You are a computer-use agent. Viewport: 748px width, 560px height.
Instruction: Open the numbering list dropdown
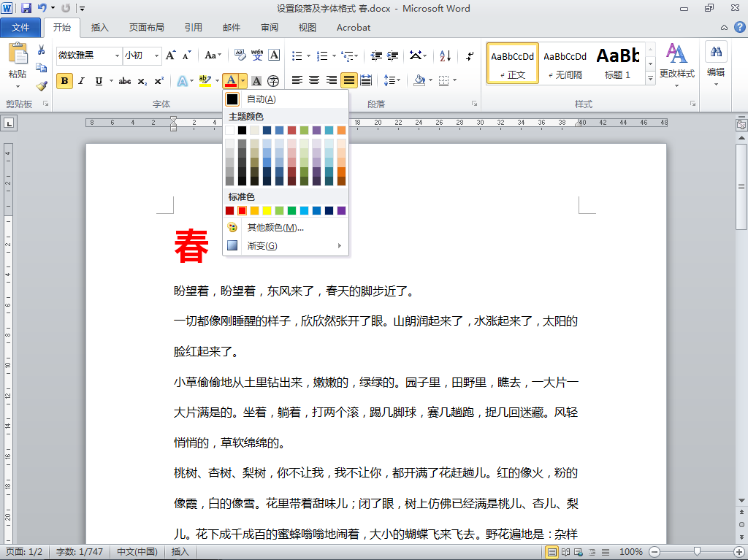pyautogui.click(x=334, y=55)
